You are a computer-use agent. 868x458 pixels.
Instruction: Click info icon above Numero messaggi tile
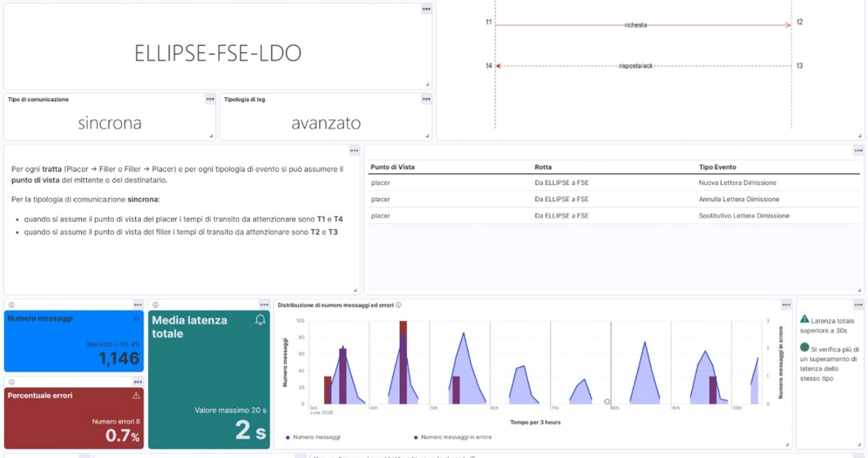pyautogui.click(x=11, y=305)
